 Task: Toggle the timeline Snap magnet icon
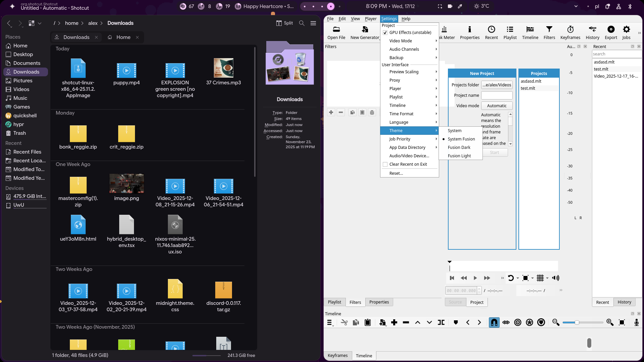(494, 322)
